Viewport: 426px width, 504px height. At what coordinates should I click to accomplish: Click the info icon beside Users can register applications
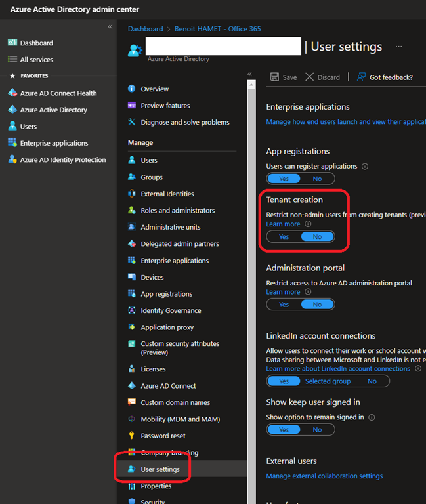[x=365, y=167]
